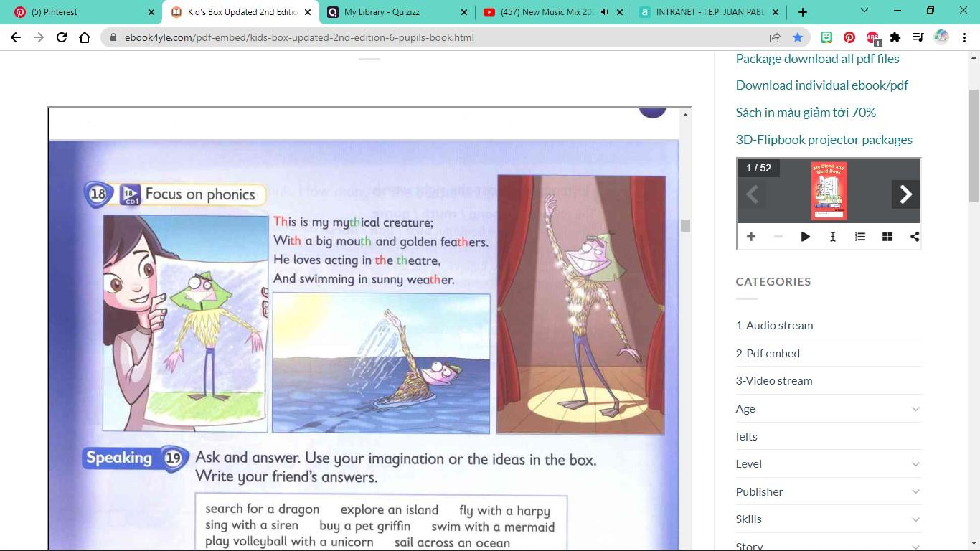The width and height of the screenshot is (980, 551).
Task: Click the main page vertical scrollbar thumb
Action: point(974,146)
